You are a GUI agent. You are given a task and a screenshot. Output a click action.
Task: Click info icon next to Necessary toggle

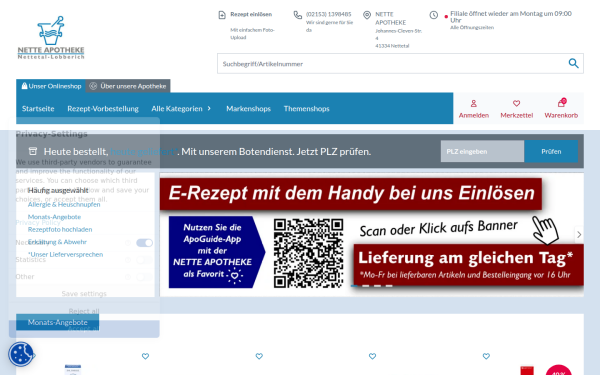coord(128,243)
